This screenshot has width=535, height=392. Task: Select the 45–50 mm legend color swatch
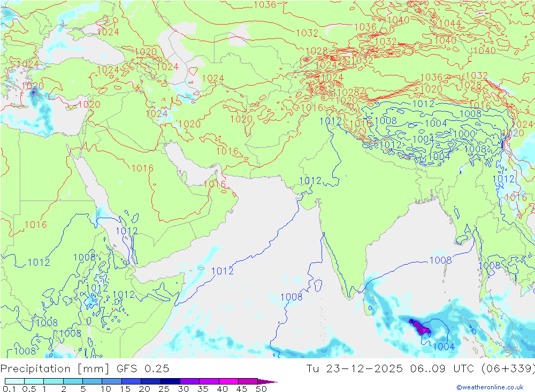pyautogui.click(x=248, y=381)
